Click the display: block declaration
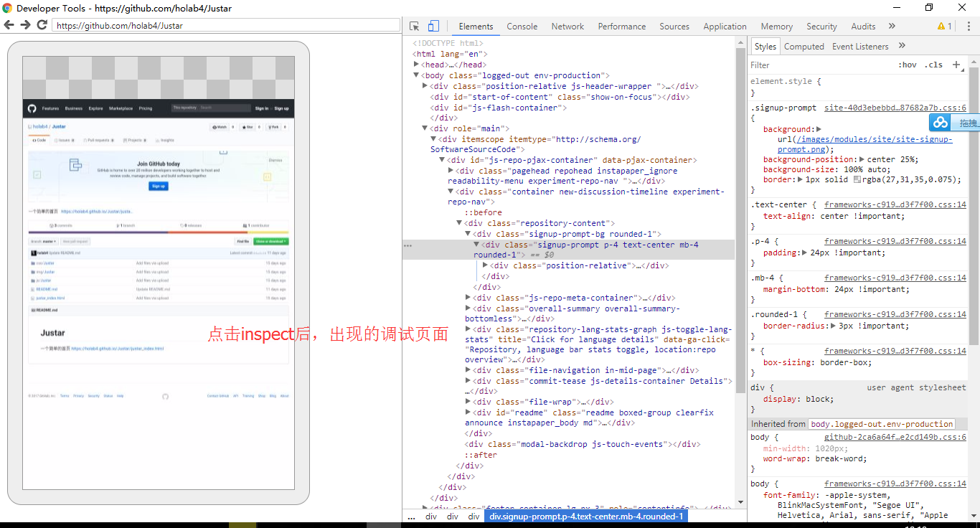The width and height of the screenshot is (980, 528). (x=798, y=399)
